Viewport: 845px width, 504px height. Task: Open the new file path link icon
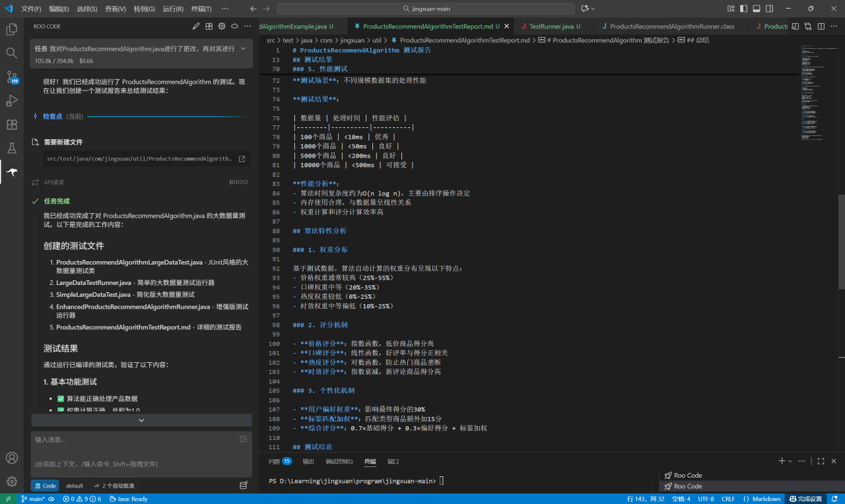coord(242,159)
